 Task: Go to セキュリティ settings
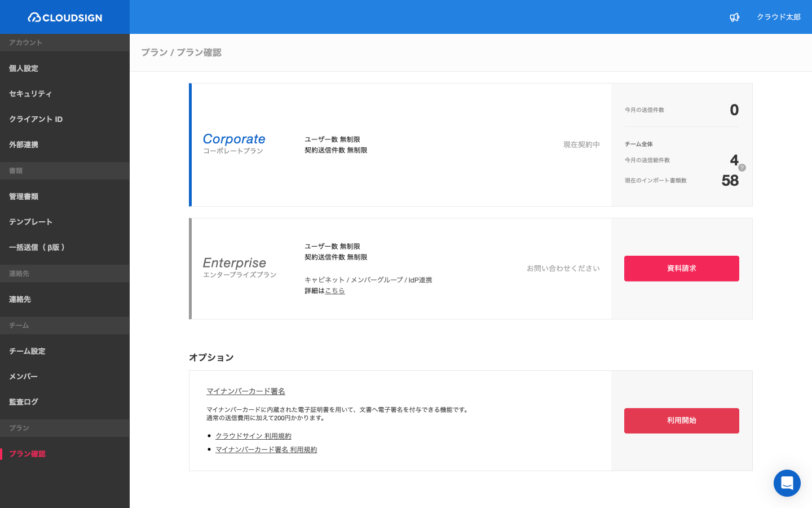click(65, 94)
